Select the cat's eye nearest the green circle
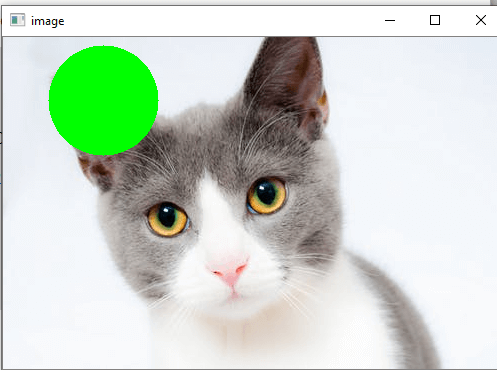Screen dimensions: 497x370 pyautogui.click(x=167, y=219)
